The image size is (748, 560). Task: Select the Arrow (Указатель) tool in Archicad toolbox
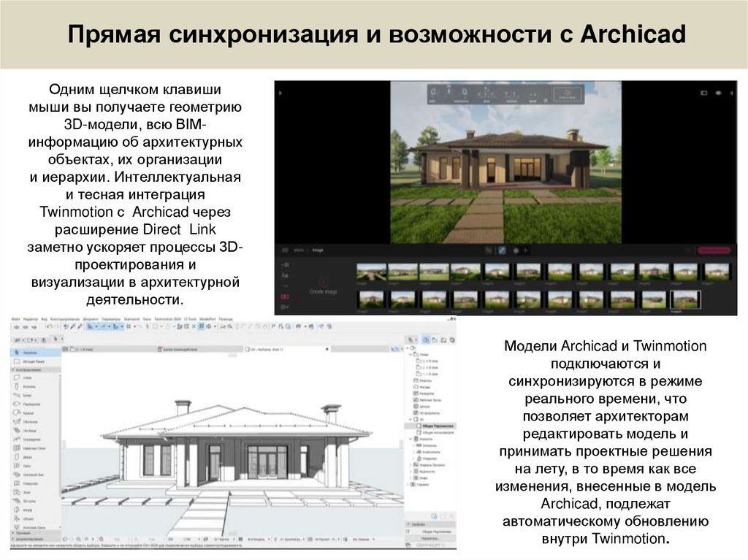[x=36, y=353]
